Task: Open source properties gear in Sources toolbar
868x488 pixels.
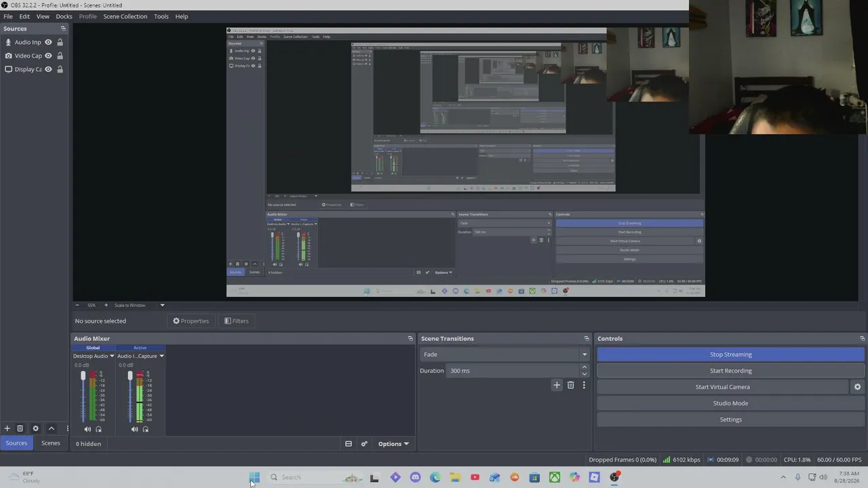Action: pos(36,428)
